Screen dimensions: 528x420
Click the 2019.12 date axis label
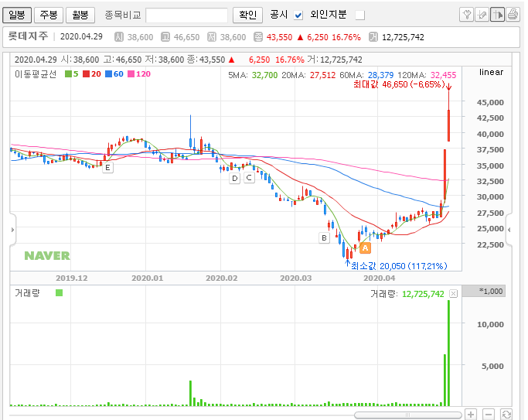tap(71, 278)
